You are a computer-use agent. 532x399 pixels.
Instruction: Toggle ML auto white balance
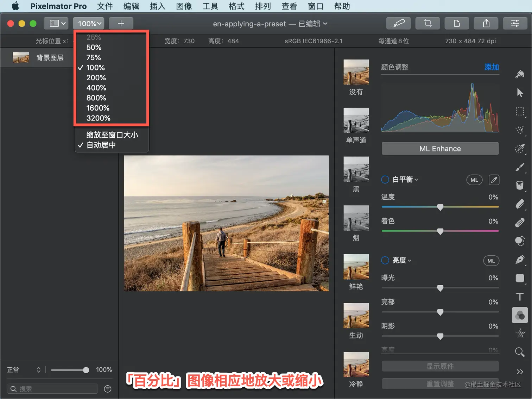click(474, 180)
